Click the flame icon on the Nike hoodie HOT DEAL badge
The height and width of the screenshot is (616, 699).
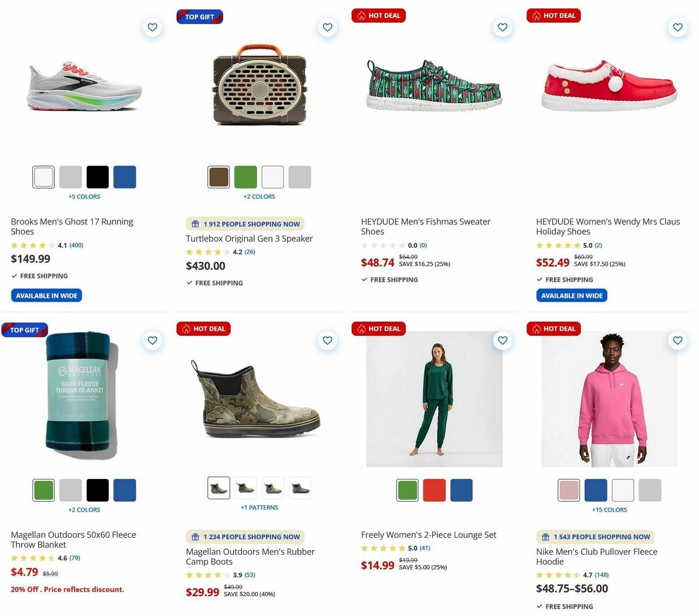point(536,329)
